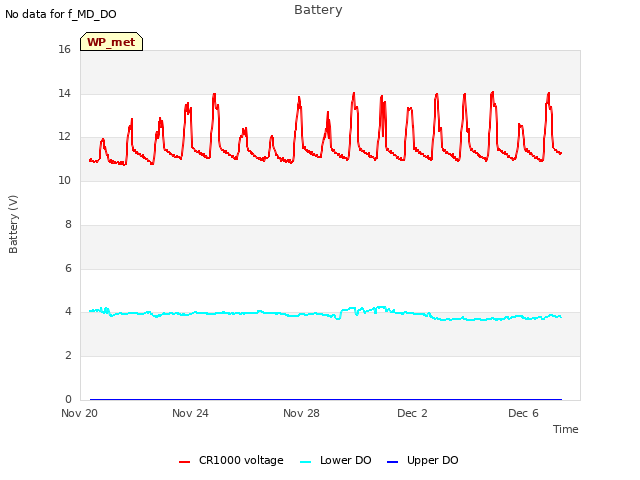
Task: Click the WP_met annotation label
Action: (x=111, y=42)
